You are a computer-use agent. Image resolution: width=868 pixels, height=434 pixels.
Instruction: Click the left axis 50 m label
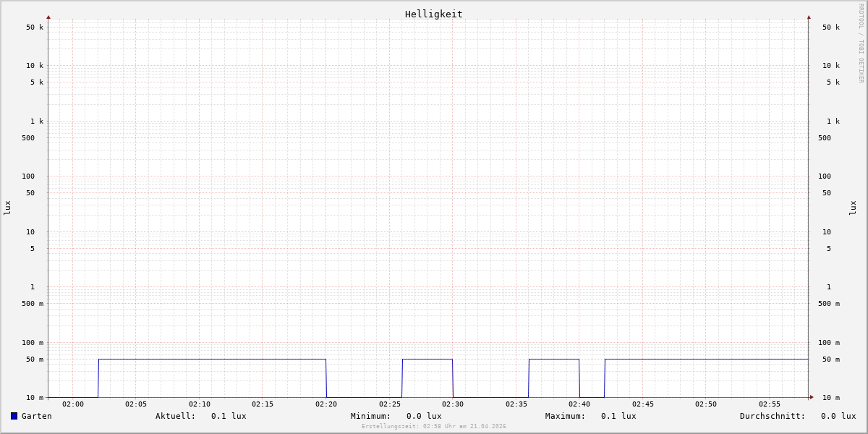(35, 359)
